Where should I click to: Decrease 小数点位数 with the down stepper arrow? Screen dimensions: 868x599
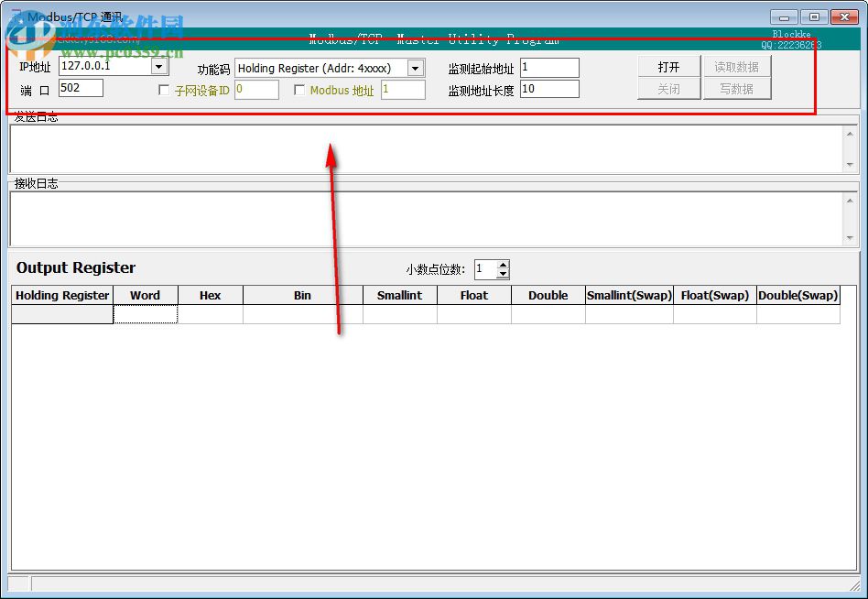point(503,273)
